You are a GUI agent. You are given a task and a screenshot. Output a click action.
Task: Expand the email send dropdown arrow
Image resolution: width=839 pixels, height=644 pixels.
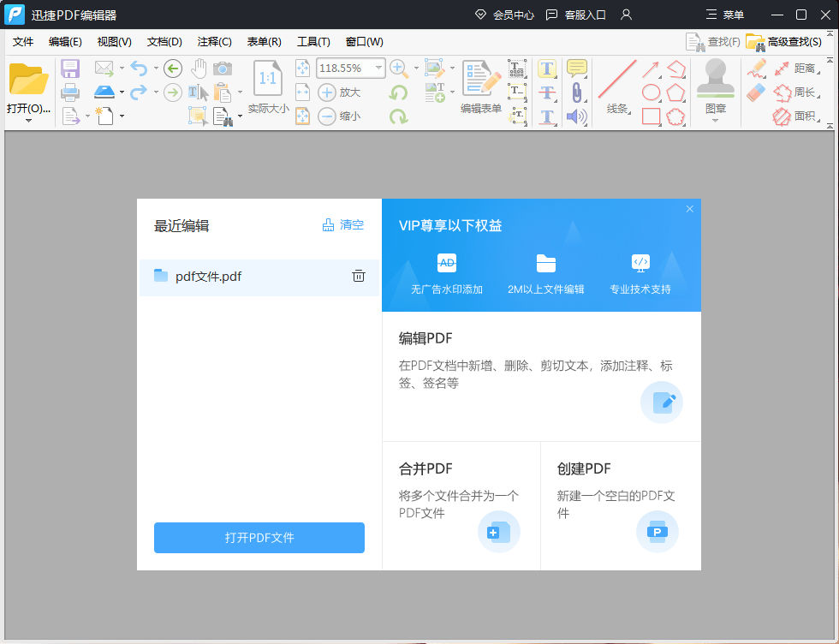(122, 69)
